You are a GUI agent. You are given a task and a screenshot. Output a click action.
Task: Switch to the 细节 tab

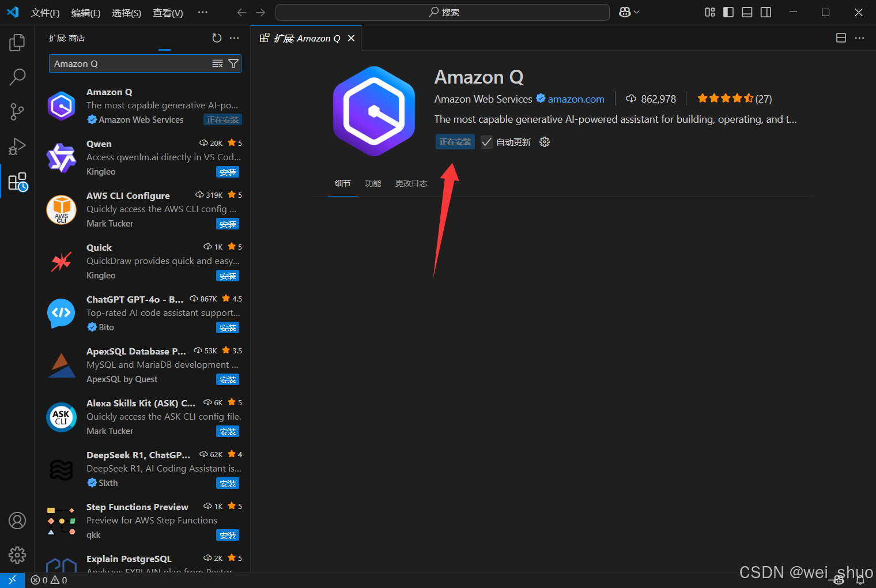[x=343, y=183]
